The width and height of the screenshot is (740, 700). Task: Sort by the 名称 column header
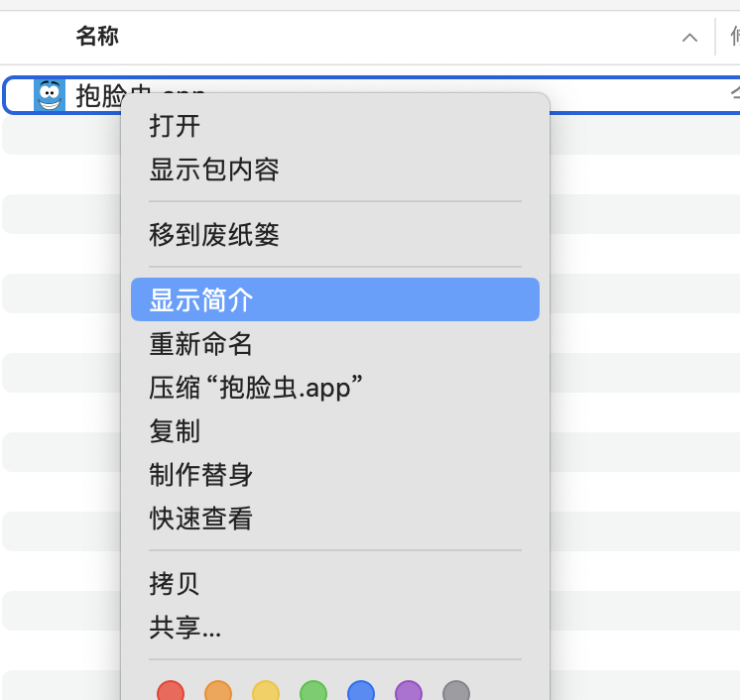97,38
